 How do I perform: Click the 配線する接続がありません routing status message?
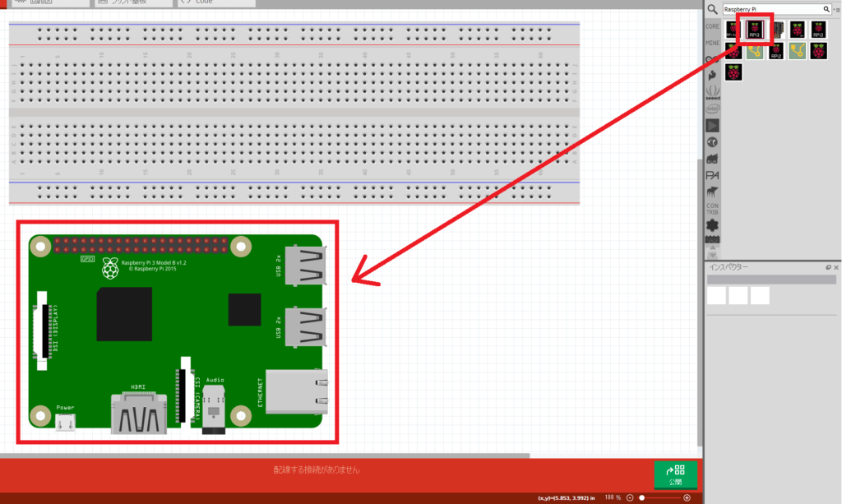[x=317, y=469]
